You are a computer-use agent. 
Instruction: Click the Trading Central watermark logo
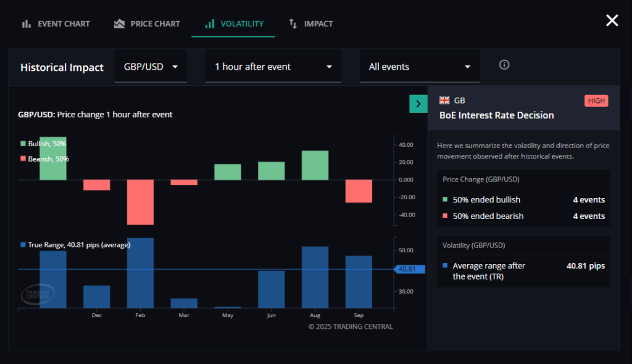pyautogui.click(x=38, y=294)
